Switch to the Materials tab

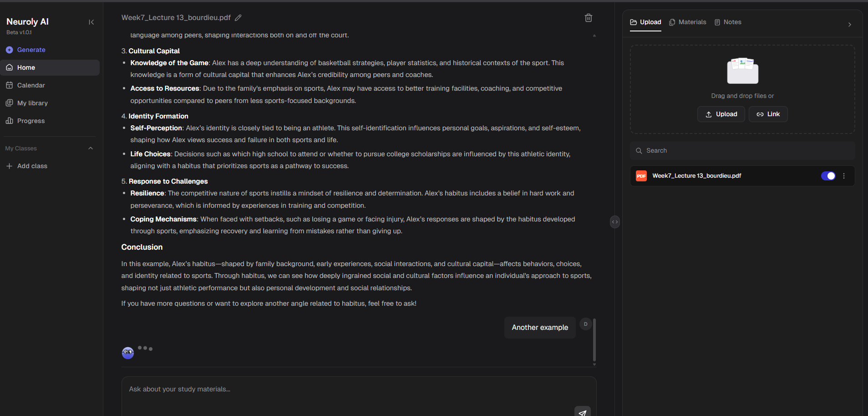click(688, 22)
